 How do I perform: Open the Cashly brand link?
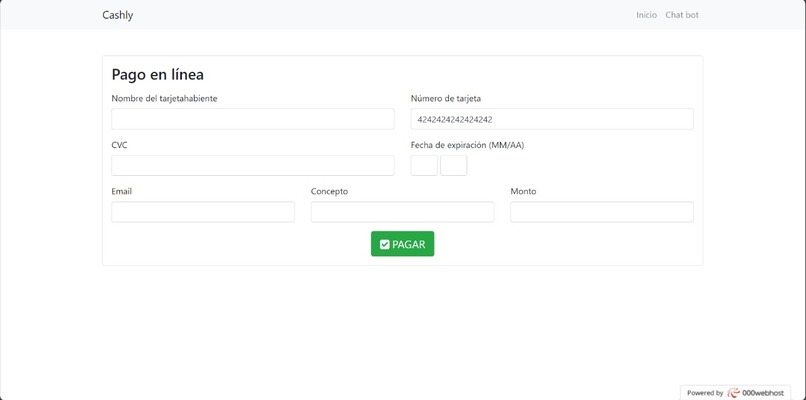[x=117, y=15]
